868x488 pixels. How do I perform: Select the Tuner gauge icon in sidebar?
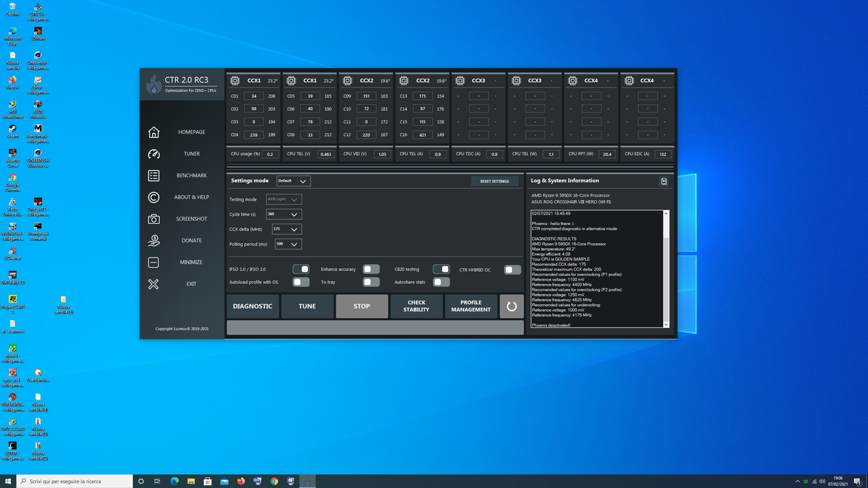[x=155, y=154]
